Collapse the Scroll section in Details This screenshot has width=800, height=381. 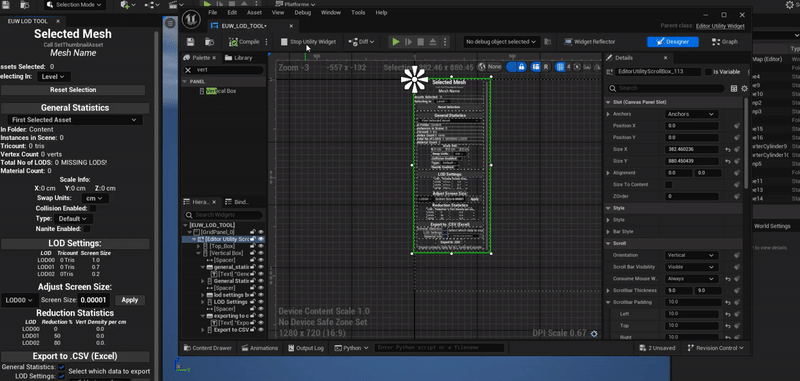click(608, 243)
